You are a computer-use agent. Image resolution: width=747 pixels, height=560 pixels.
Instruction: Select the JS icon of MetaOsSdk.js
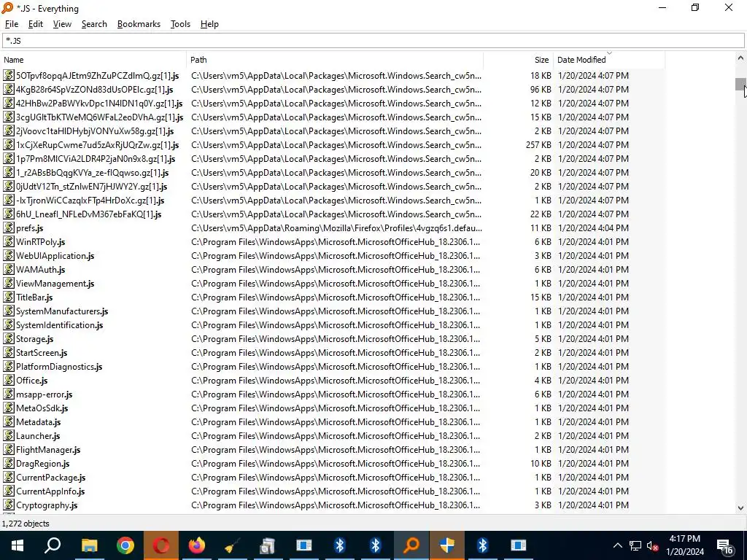point(9,408)
